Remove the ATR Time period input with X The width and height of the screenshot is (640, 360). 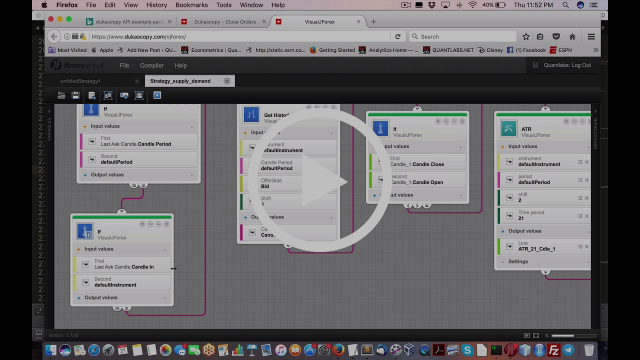click(x=587, y=216)
